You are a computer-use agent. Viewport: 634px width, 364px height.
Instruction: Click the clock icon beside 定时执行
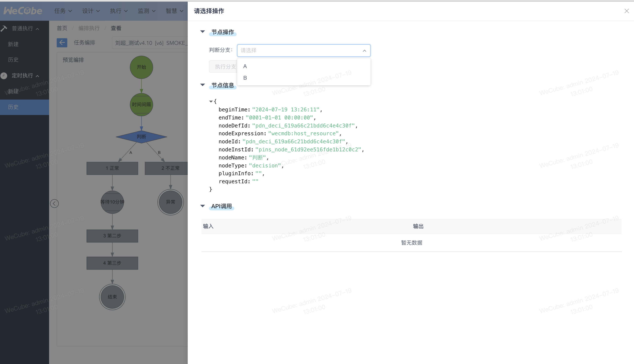point(4,75)
